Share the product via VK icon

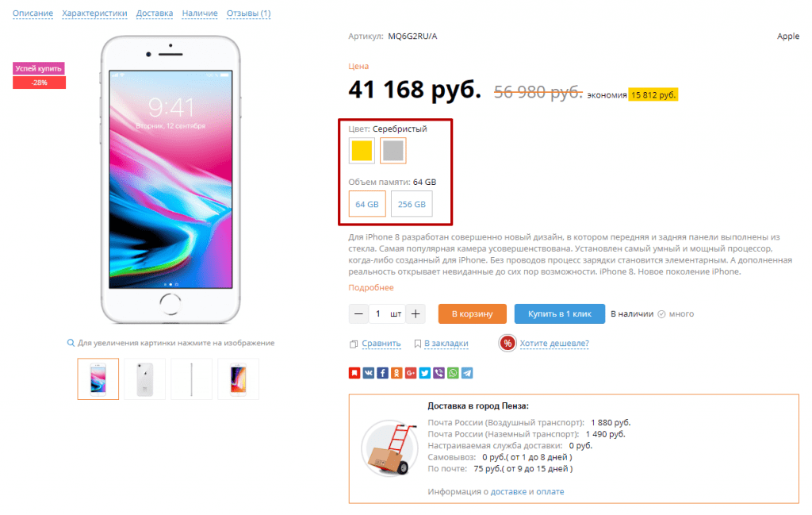(368, 373)
